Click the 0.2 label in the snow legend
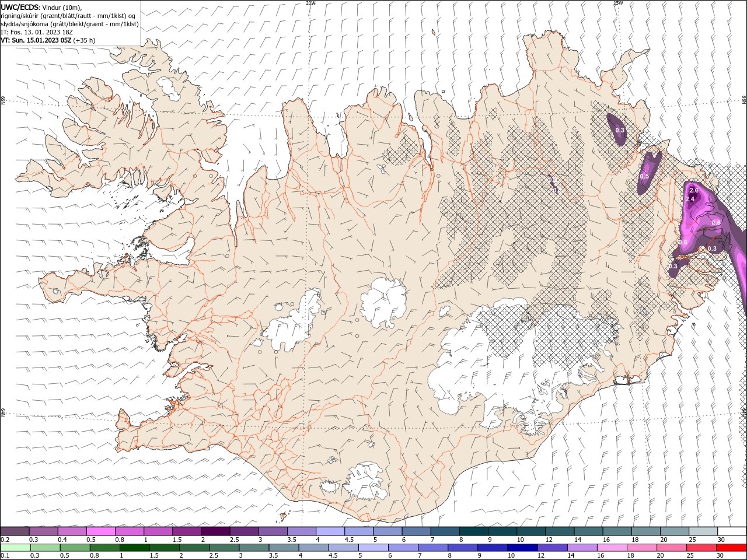 click(5, 540)
